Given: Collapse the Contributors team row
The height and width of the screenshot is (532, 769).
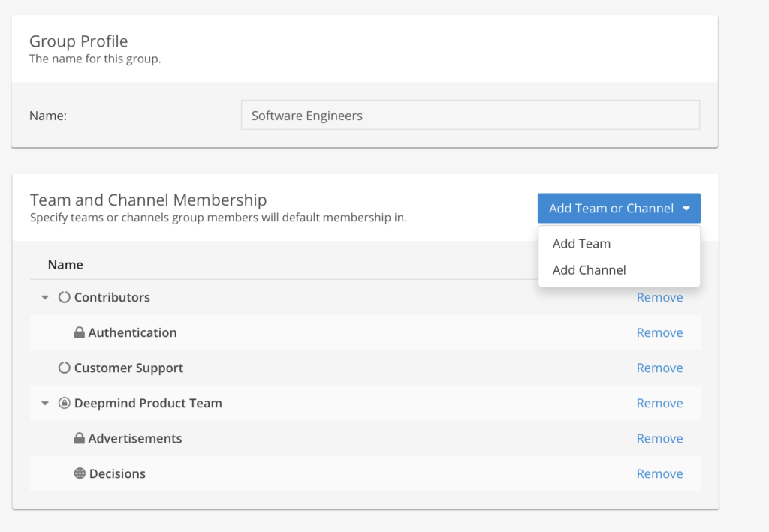Looking at the screenshot, I should pos(44,297).
